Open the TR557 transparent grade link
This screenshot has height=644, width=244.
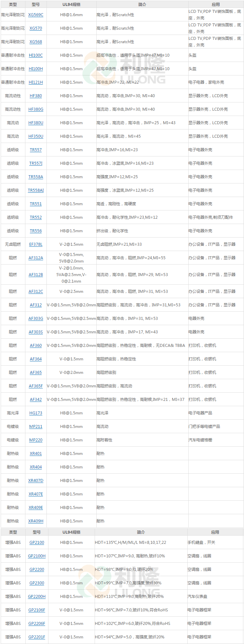pyautogui.click(x=36, y=150)
